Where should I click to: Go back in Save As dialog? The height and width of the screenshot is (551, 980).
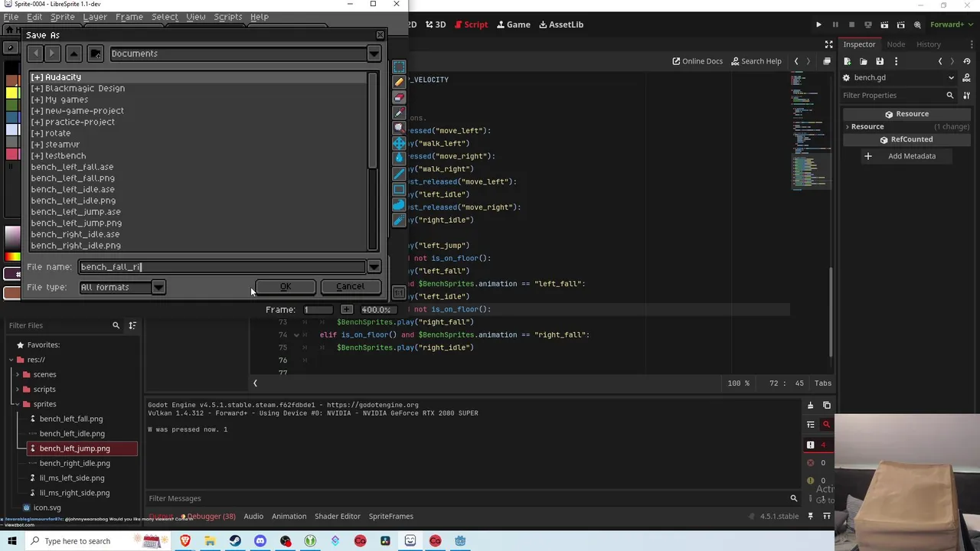tap(34, 53)
